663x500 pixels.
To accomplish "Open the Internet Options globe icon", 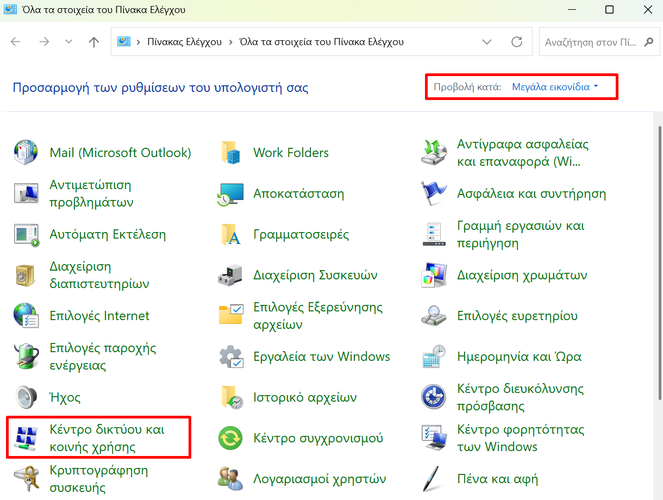I will [x=26, y=315].
